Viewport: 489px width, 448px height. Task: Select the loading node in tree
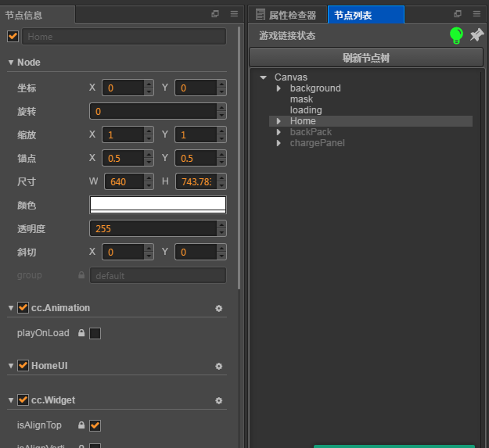click(x=306, y=110)
